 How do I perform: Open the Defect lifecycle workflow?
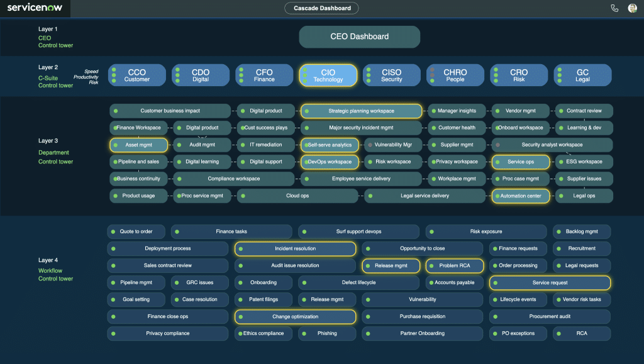(358, 283)
